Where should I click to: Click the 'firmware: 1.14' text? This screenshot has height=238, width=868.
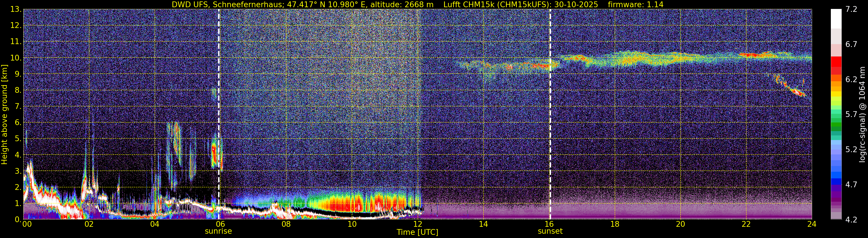tap(636, 4)
